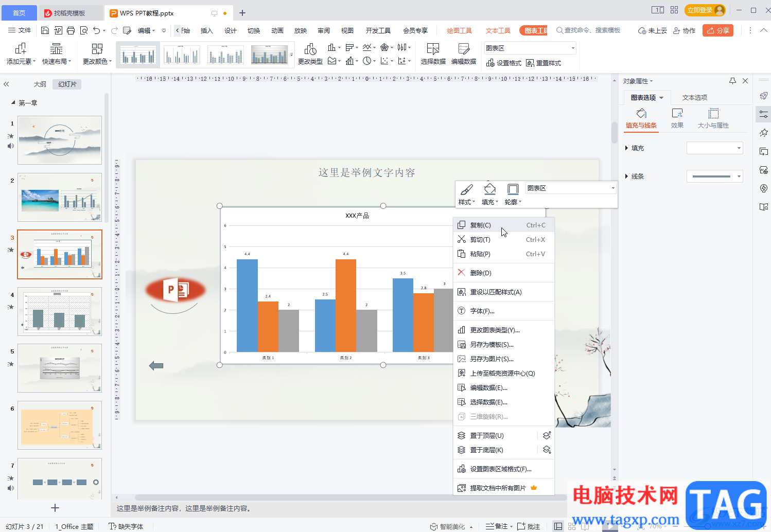
Task: Select the fourth dark chart style thumbnail
Action: (269, 55)
